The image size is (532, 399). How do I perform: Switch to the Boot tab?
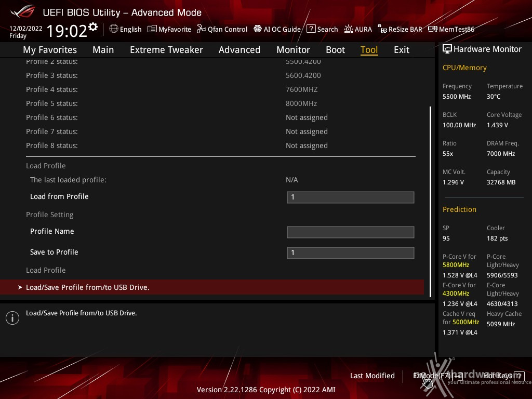[x=335, y=50]
